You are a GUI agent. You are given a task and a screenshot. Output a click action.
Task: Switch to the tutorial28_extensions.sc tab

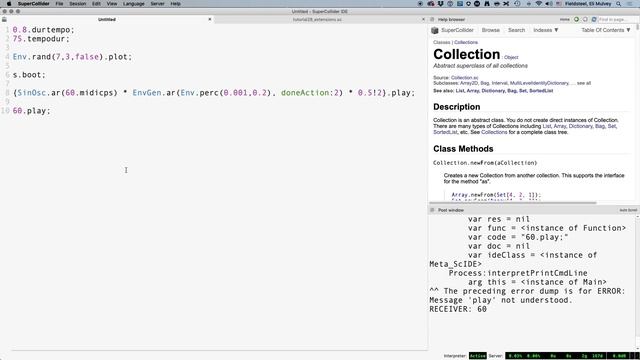[317, 19]
